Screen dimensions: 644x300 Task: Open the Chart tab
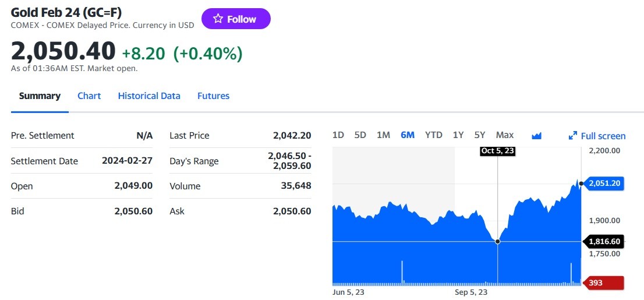(89, 96)
